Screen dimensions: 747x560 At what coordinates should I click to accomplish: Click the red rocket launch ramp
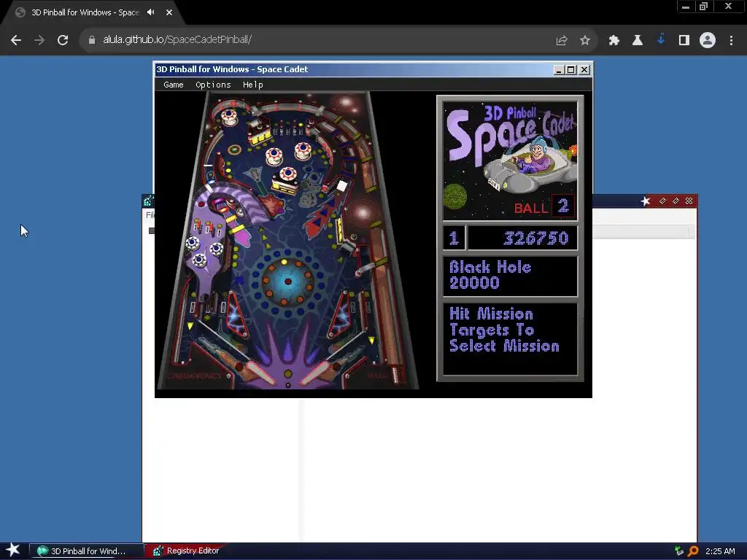pos(322,217)
